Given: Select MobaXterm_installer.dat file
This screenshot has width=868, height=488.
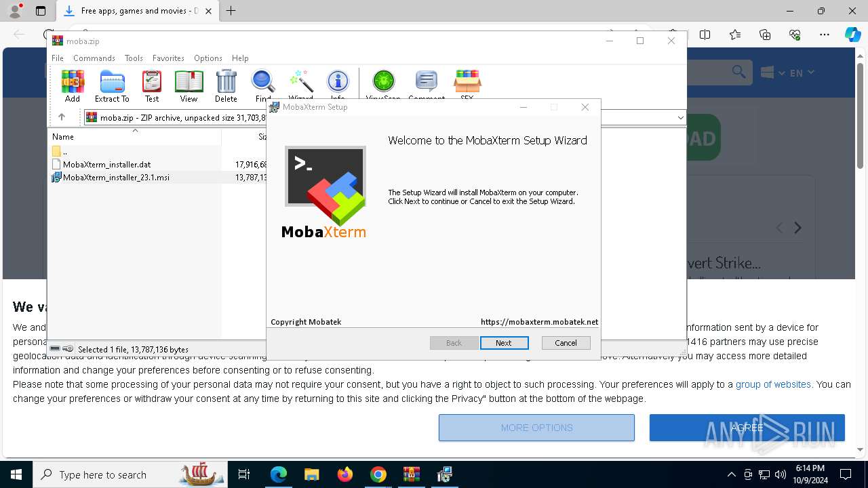Looking at the screenshot, I should [x=108, y=164].
